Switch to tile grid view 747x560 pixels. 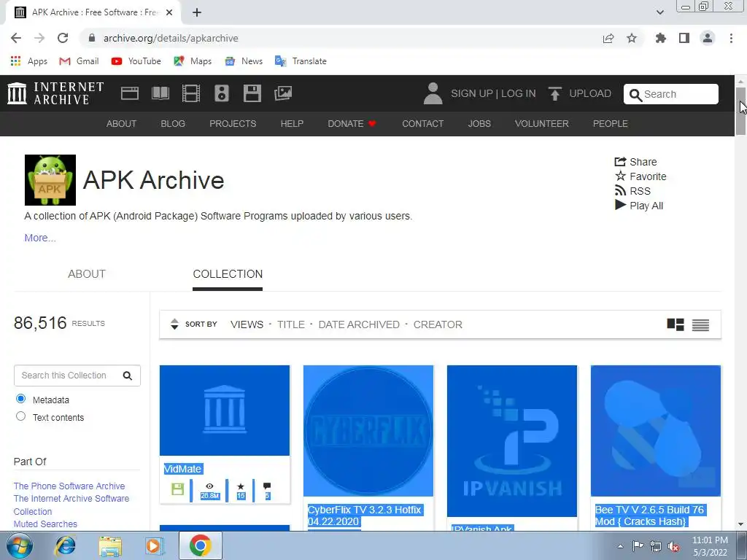coord(675,324)
